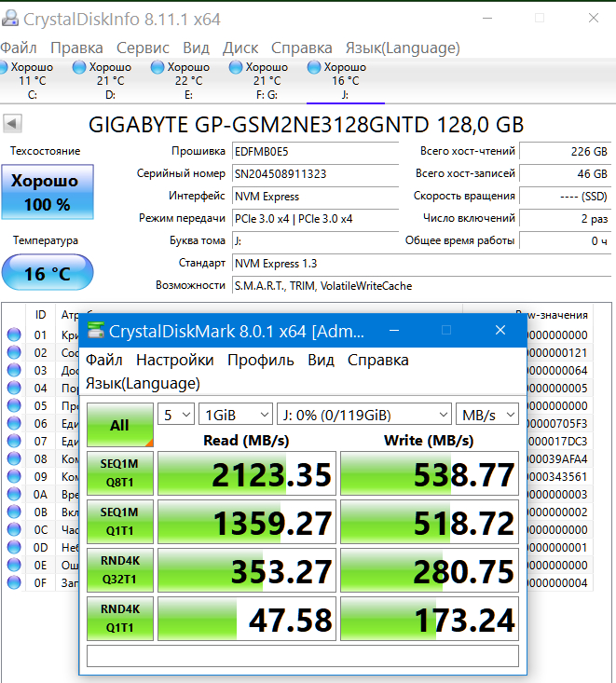This screenshot has width=616, height=683.
Task: Open Вид menu in CrystalDiskMark
Action: point(321,360)
